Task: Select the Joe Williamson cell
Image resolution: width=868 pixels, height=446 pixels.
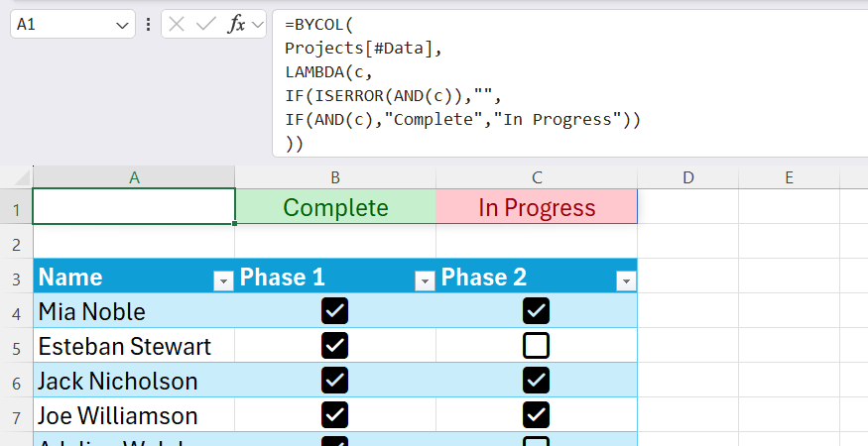Action: (134, 415)
